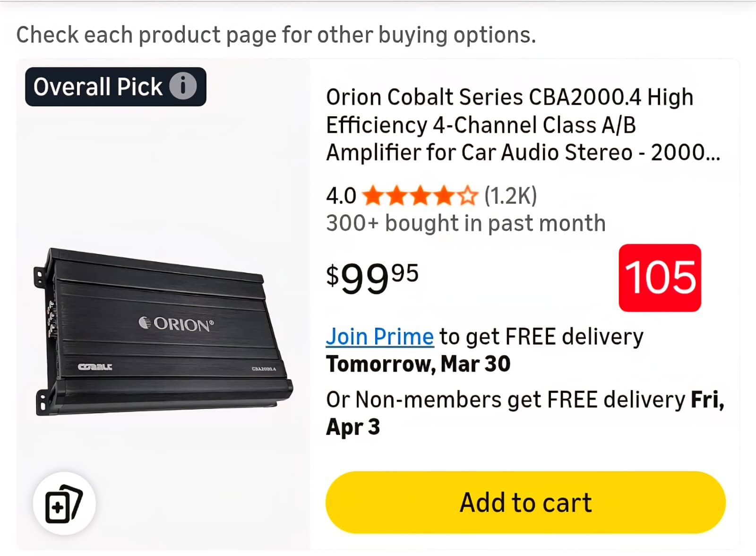The height and width of the screenshot is (556, 756).
Task: Open the Orion amplifier product image
Action: [163, 331]
